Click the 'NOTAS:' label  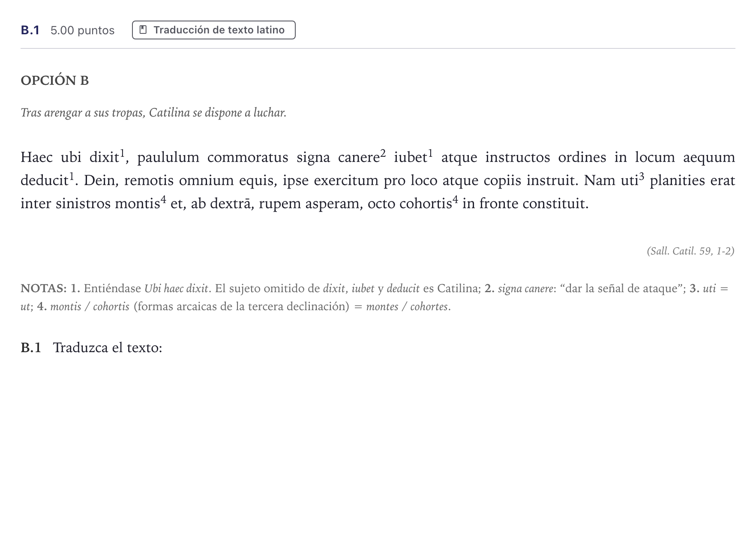pyautogui.click(x=44, y=288)
